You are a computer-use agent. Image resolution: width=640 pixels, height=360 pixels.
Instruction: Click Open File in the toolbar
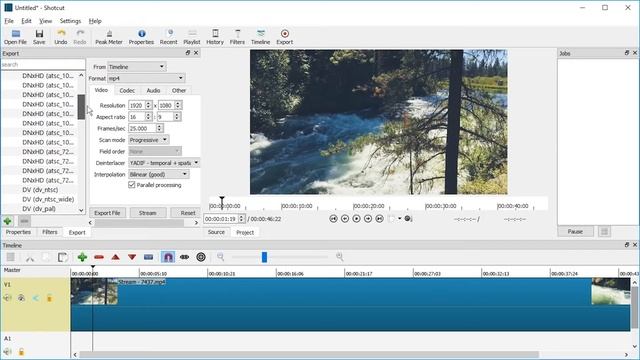[16, 37]
